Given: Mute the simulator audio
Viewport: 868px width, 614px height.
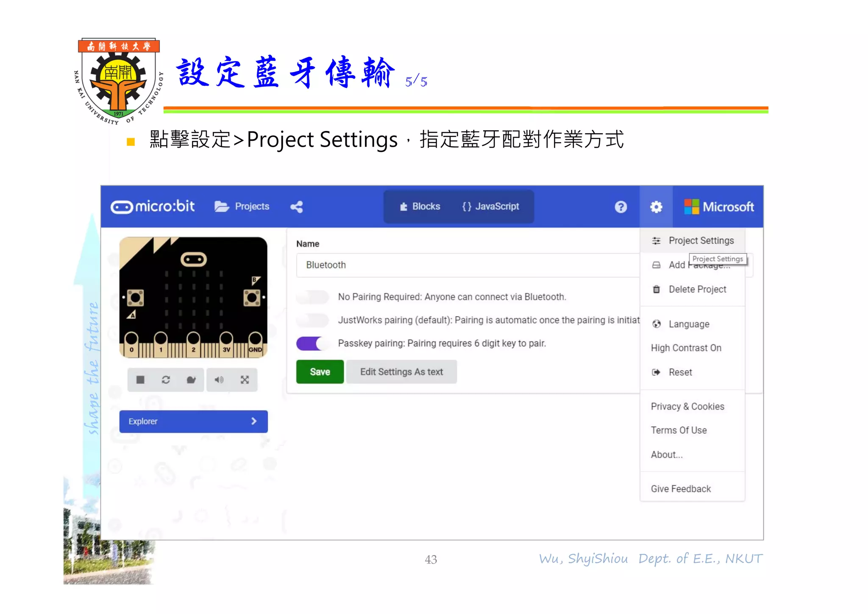Looking at the screenshot, I should point(219,380).
